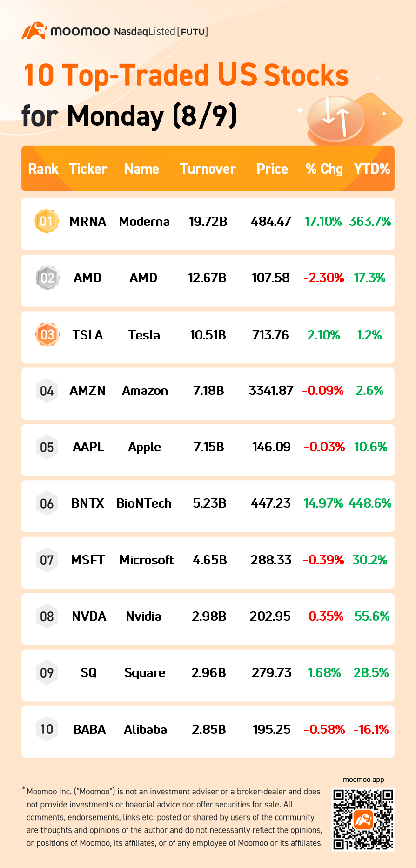Select the Ticker column header

[88, 169]
